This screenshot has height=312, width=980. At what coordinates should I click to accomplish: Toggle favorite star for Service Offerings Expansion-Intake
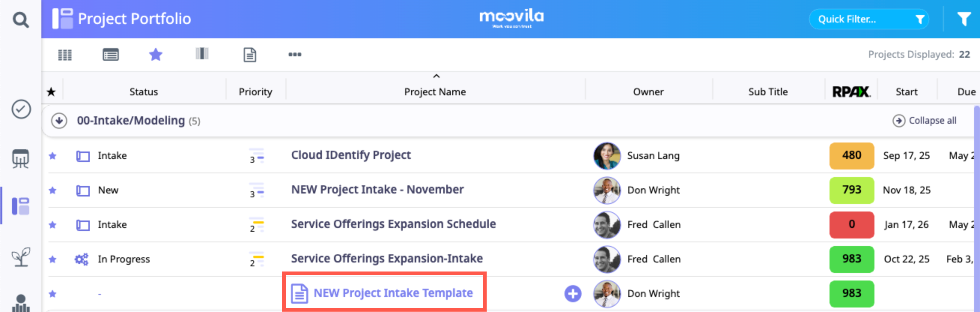tap(52, 259)
